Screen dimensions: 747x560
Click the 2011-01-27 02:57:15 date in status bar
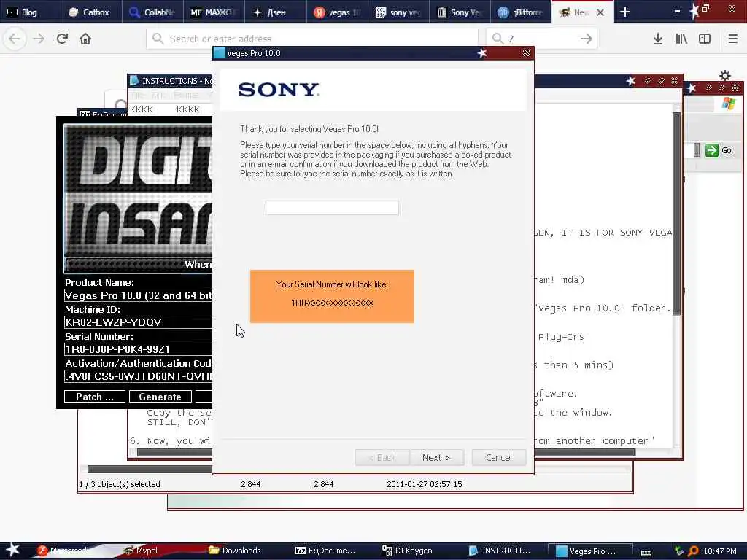(x=424, y=484)
